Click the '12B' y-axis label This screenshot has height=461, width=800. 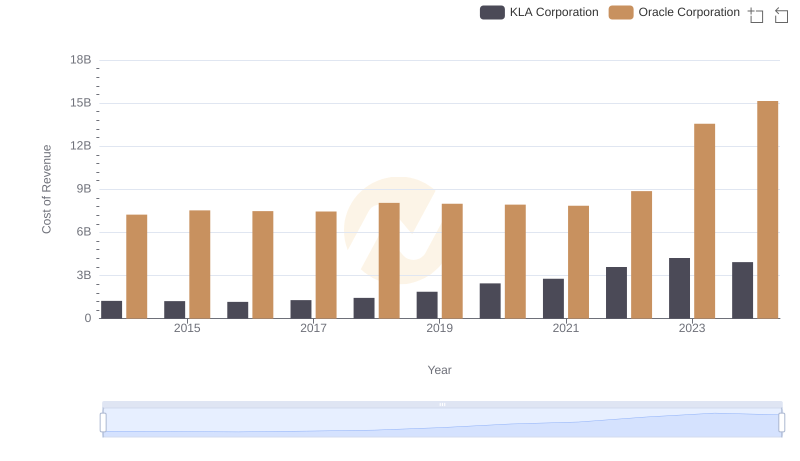81,146
